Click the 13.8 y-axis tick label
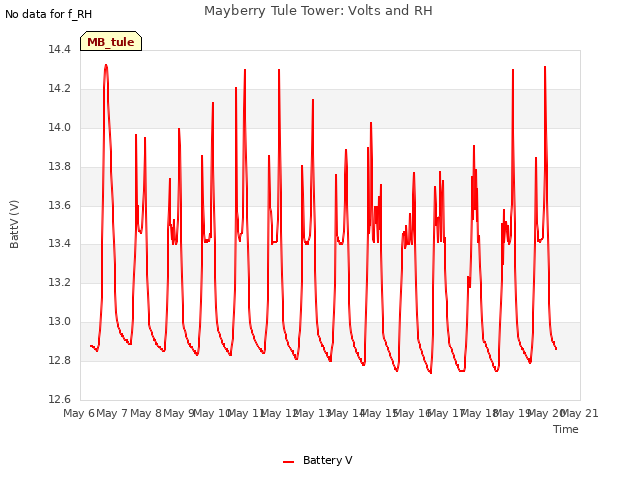The width and height of the screenshot is (640, 480). 60,167
